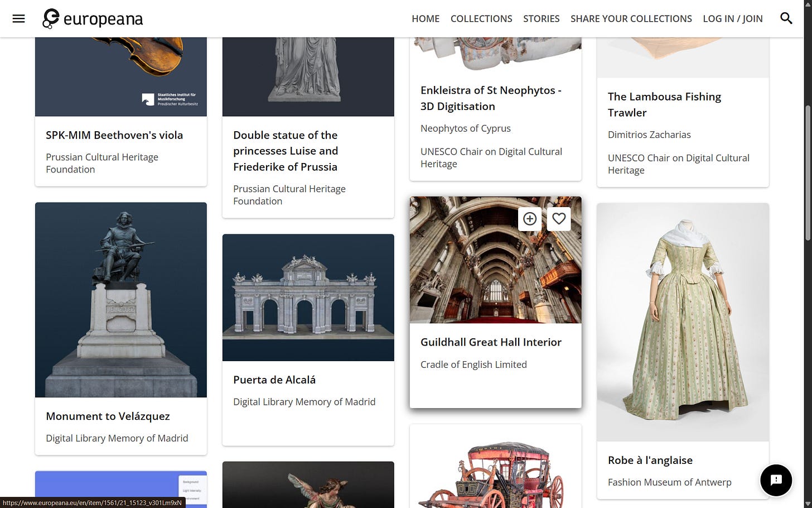Go to the HOME page
This screenshot has width=812, height=508.
(x=426, y=18)
